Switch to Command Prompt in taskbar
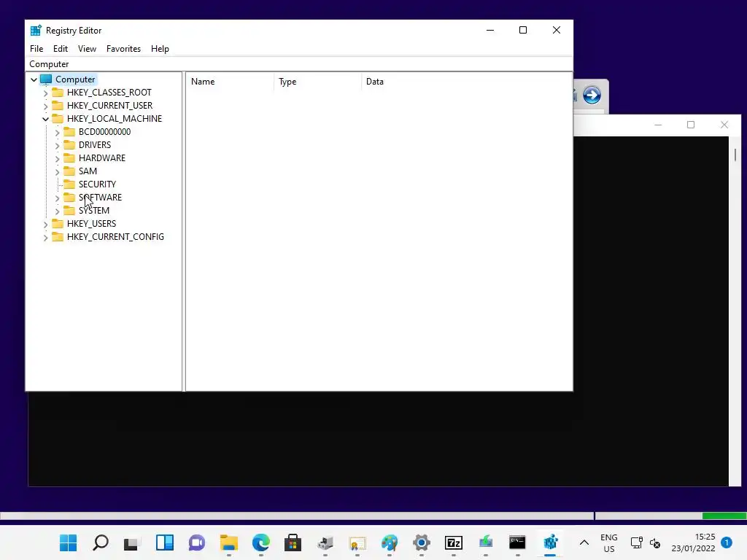This screenshot has height=560, width=747. (x=517, y=542)
